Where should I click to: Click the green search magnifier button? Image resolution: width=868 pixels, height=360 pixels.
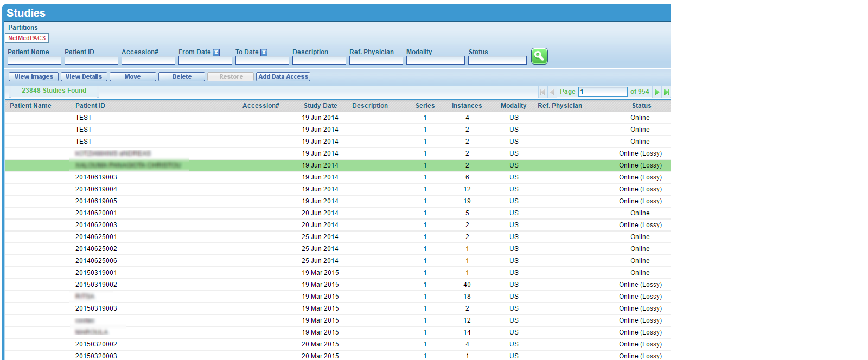539,56
